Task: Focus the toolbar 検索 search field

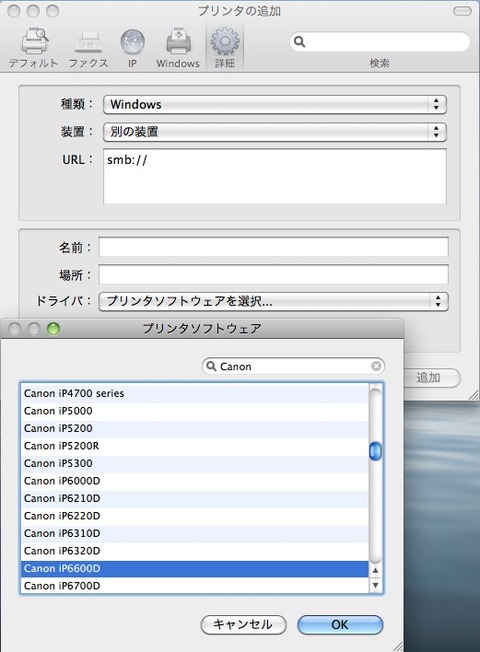Action: click(380, 42)
